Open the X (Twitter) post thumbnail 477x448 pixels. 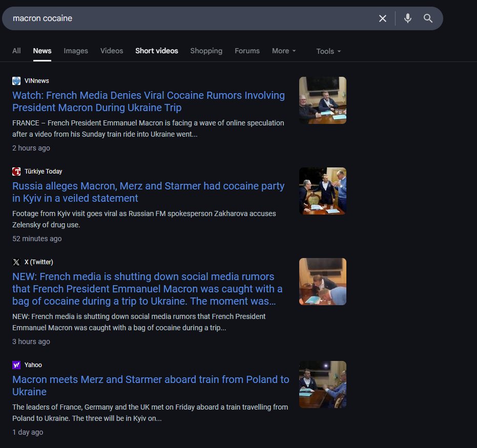coord(322,282)
